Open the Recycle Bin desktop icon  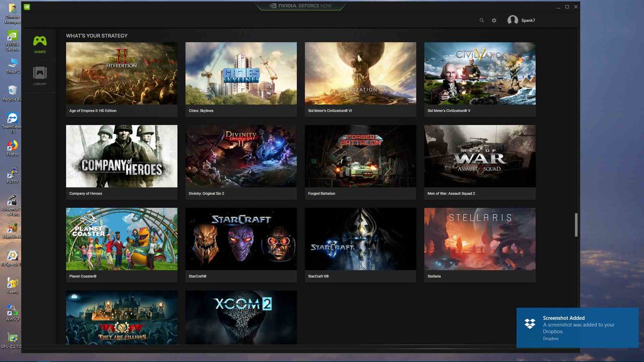pos(13,93)
